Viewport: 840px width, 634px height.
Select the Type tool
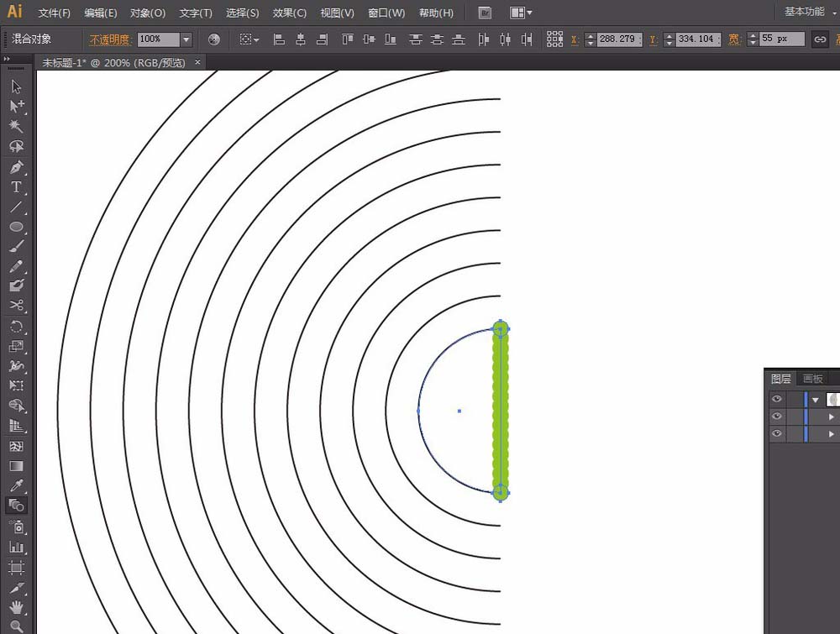point(16,187)
